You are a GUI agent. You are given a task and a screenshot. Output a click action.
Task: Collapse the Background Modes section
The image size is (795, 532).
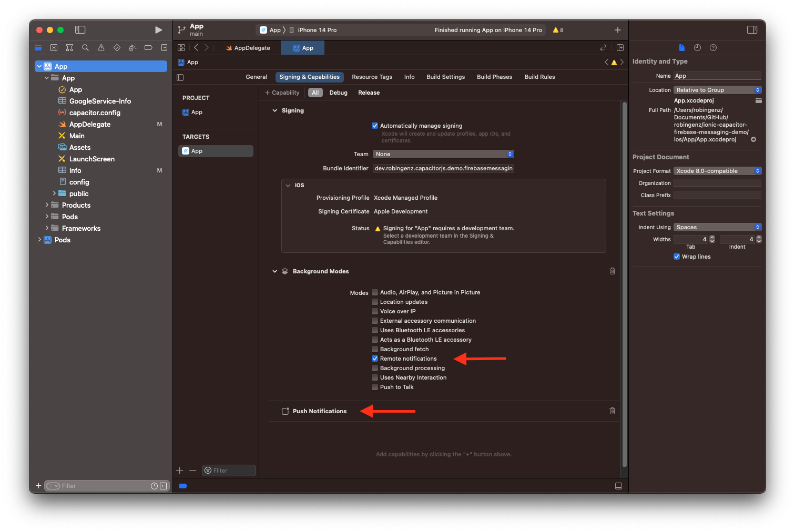coord(274,271)
